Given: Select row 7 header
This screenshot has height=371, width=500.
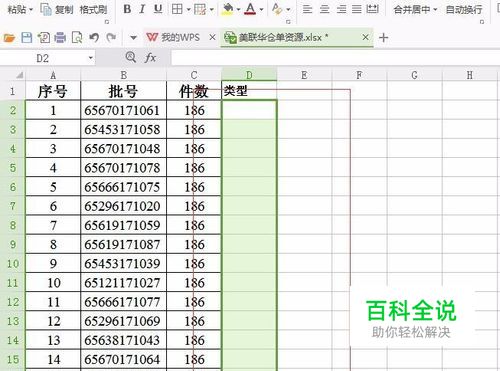Looking at the screenshot, I should tap(12, 206).
